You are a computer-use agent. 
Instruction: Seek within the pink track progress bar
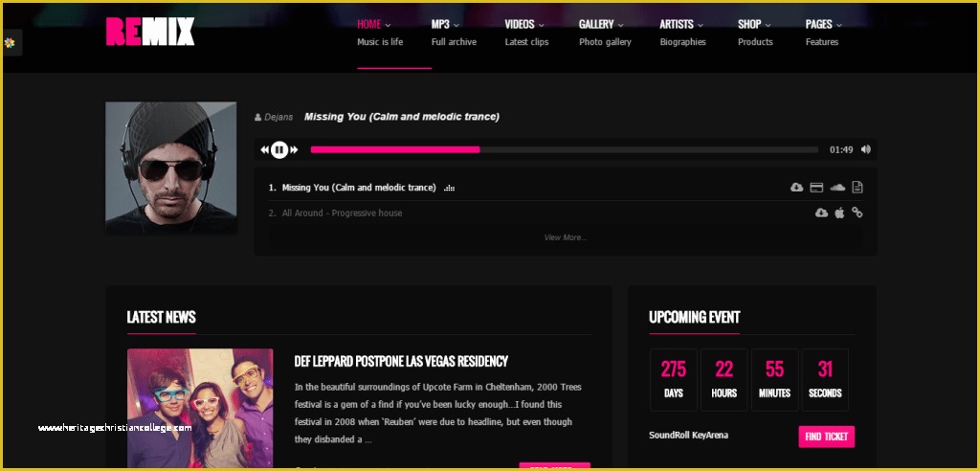click(565, 149)
